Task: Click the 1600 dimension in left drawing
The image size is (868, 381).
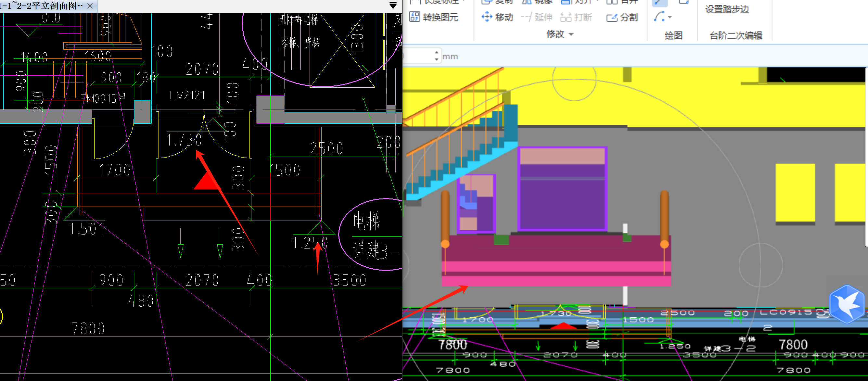Action: [x=98, y=56]
